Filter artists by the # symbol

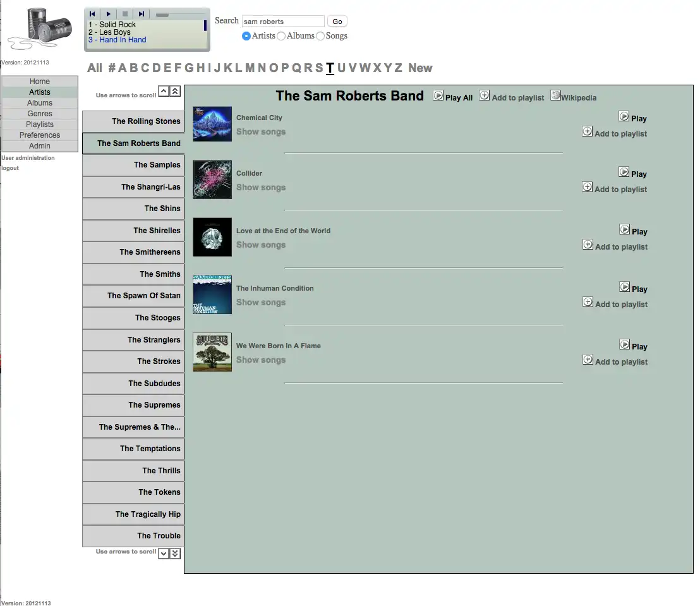point(112,68)
